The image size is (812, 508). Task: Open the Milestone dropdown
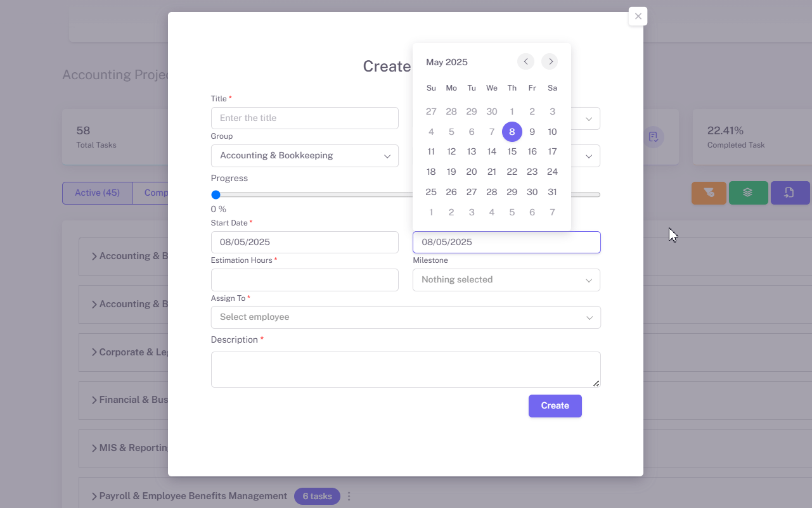coord(506,280)
